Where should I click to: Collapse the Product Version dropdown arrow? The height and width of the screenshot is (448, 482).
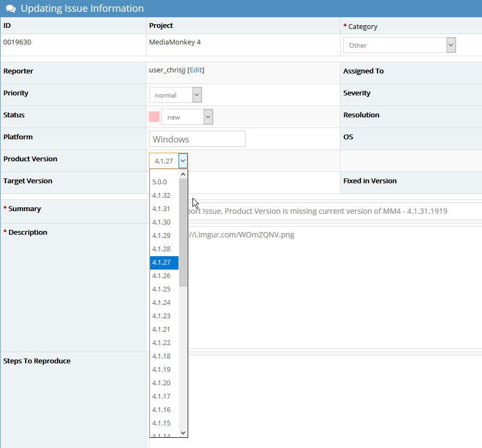pyautogui.click(x=183, y=161)
